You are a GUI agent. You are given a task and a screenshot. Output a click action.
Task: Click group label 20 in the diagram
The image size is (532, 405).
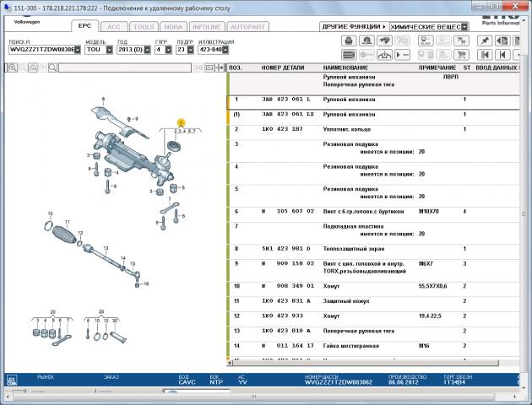[53, 312]
